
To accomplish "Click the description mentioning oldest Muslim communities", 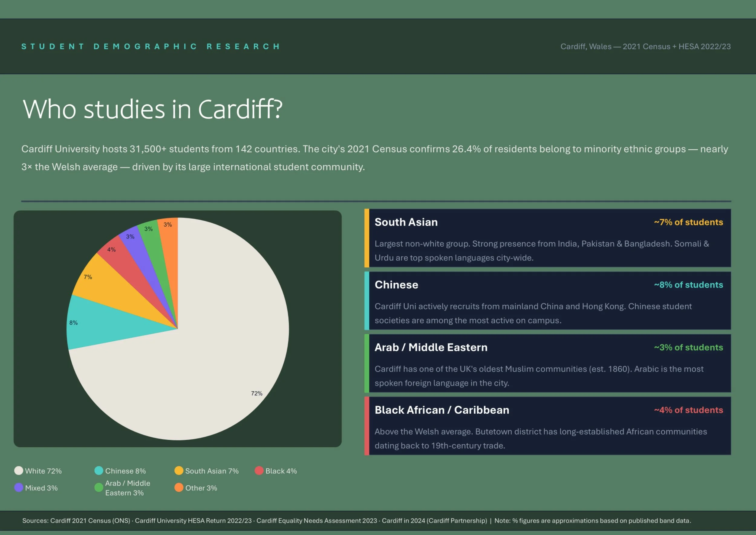I will tap(539, 376).
